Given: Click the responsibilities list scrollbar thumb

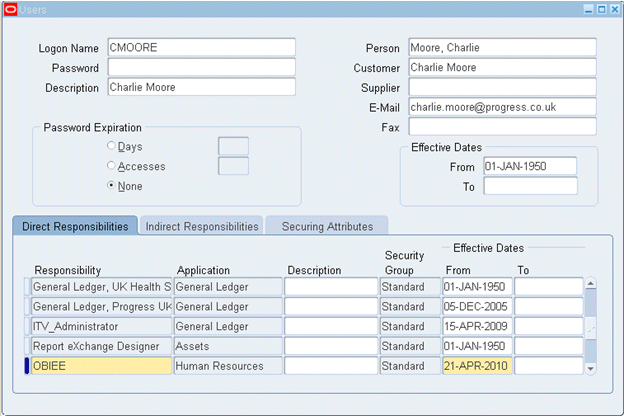Looking at the screenshot, I should pyautogui.click(x=591, y=328).
